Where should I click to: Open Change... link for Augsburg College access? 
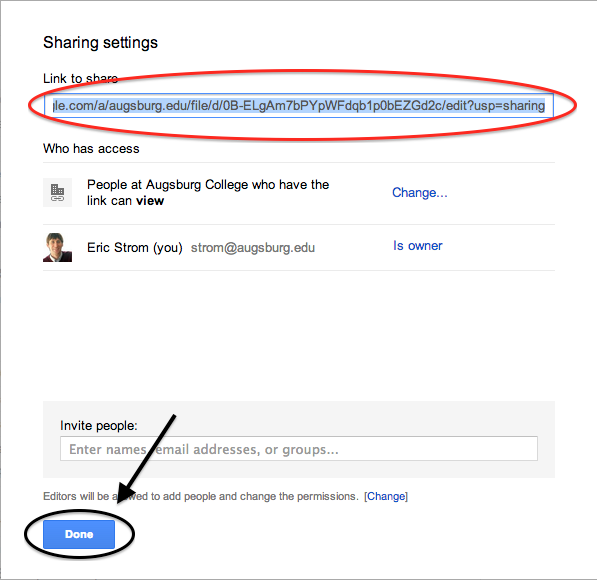click(x=420, y=193)
